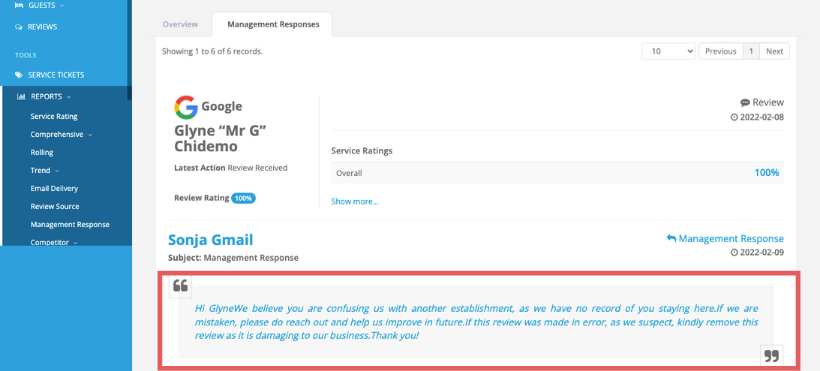Viewport: 820px width, 371px height.
Task: Click the Review Rating 100% badge
Action: (x=243, y=198)
